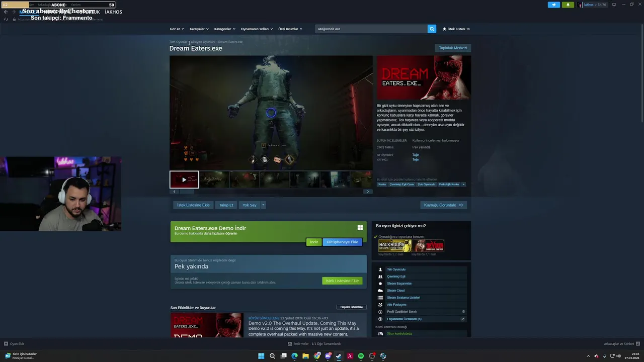Open the İstek Listesi wishlist link
This screenshot has width=644, height=362.
click(456, 29)
